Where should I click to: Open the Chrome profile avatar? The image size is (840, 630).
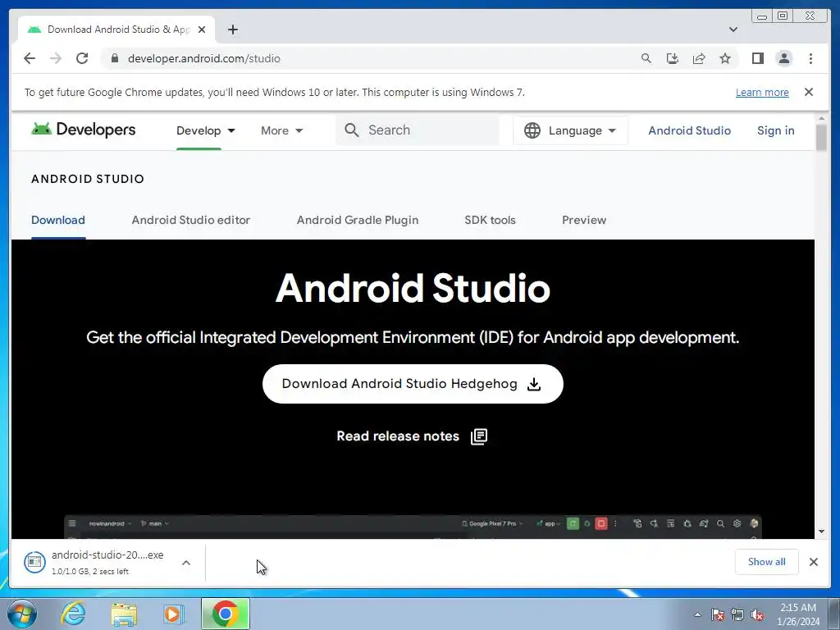783,58
